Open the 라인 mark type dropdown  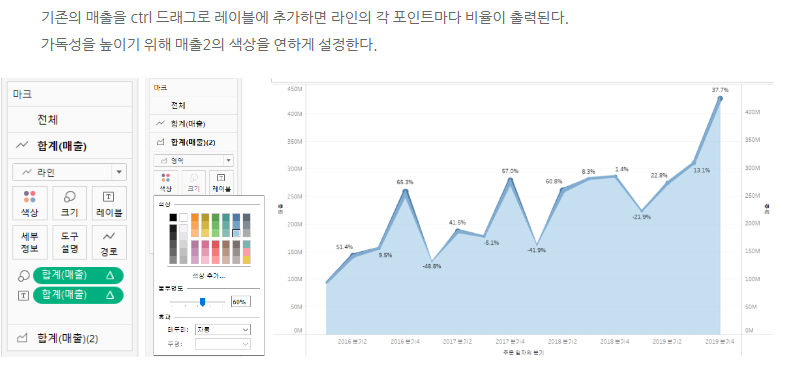[x=69, y=172]
